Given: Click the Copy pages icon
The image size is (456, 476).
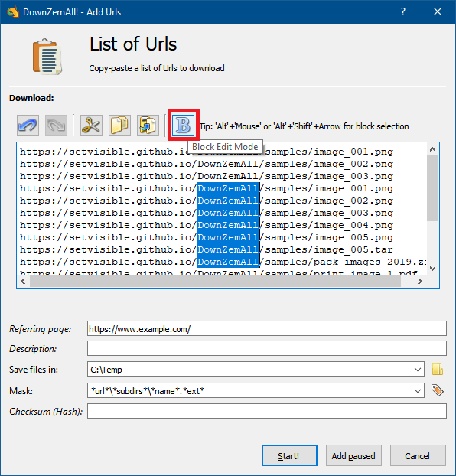Looking at the screenshot, I should coord(119,126).
